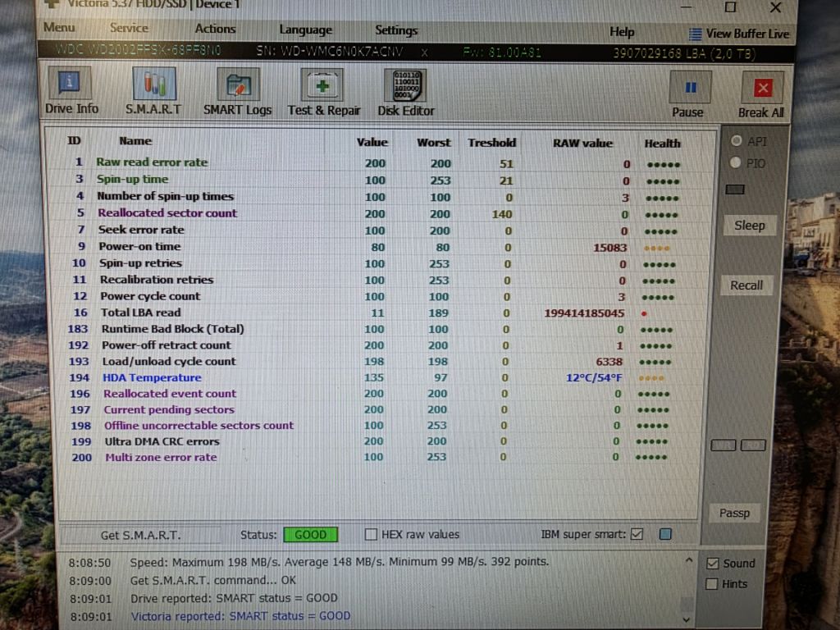Open the Settings menu
This screenshot has width=840, height=630.
coord(396,30)
